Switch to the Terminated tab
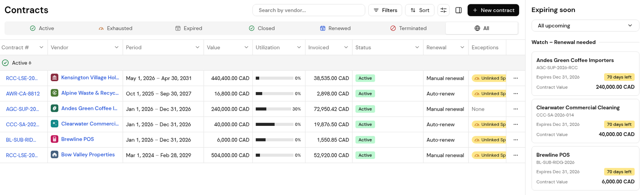 (409, 28)
